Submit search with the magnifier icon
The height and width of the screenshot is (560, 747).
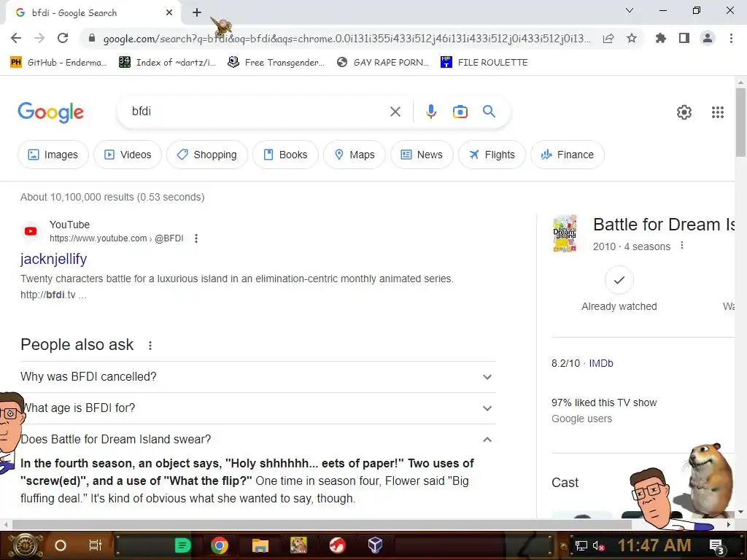tap(489, 112)
